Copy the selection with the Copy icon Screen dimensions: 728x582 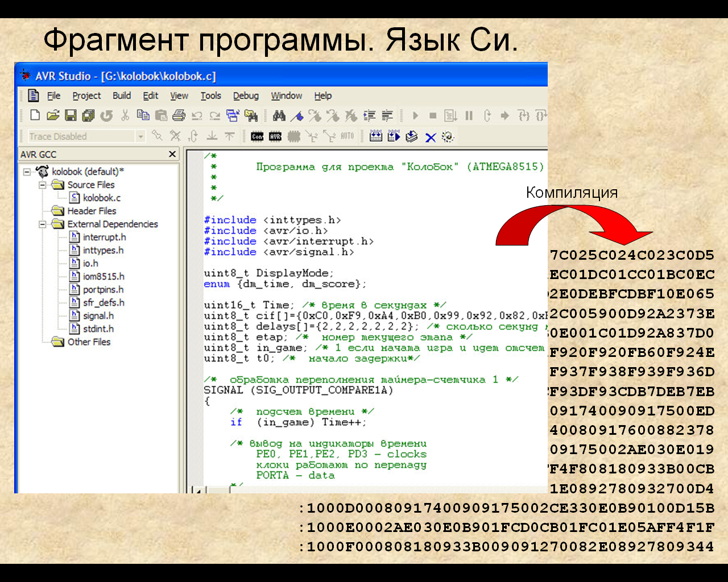143,115
